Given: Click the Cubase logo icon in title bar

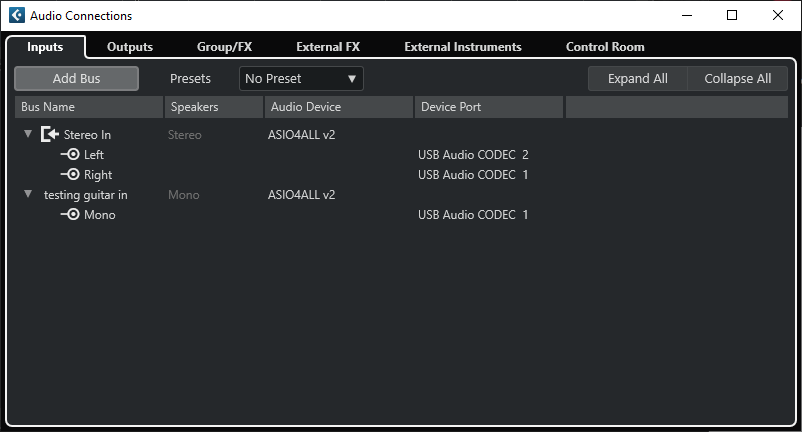Looking at the screenshot, I should [x=16, y=15].
